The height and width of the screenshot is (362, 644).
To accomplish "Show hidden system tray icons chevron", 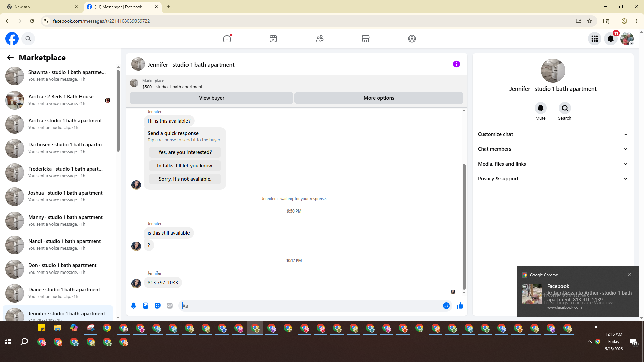I will (589, 342).
